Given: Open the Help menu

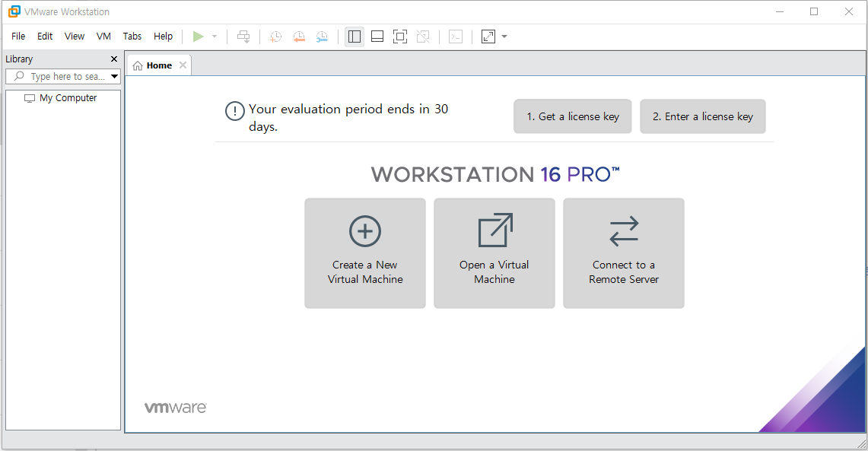Looking at the screenshot, I should [164, 36].
